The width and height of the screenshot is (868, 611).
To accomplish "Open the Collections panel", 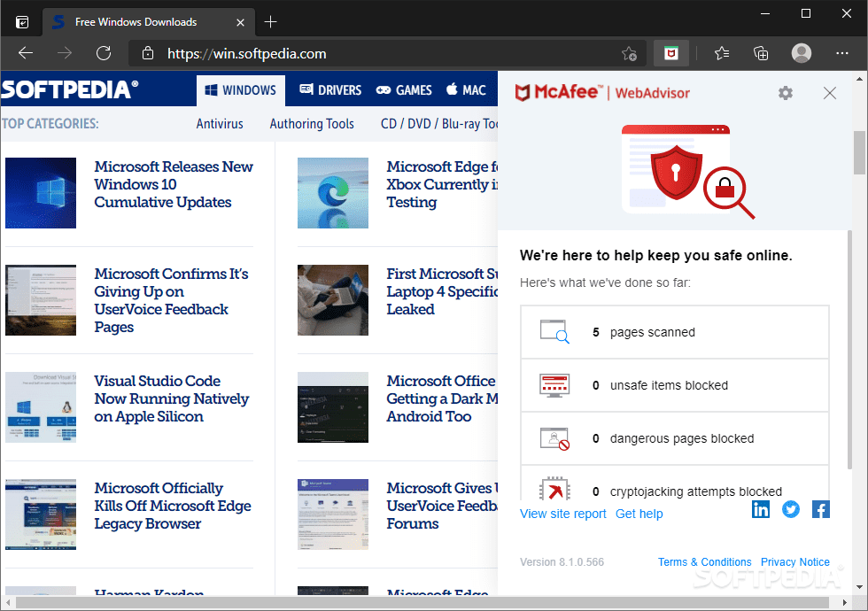I will [761, 53].
